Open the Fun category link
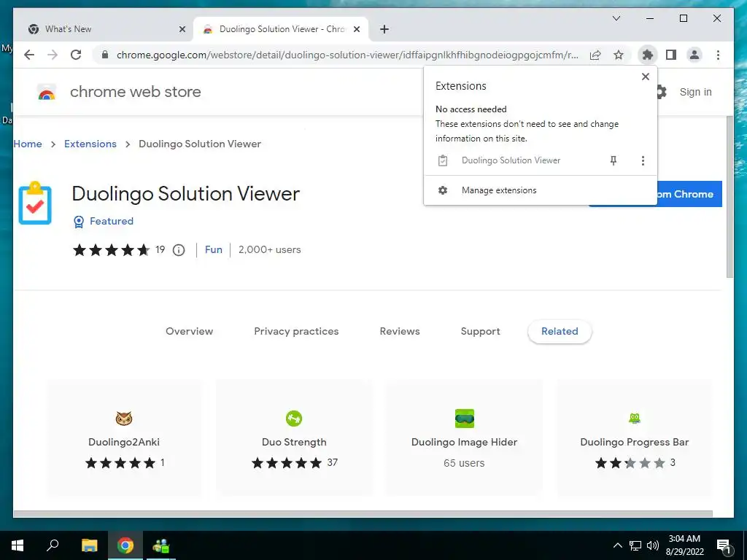Image resolution: width=747 pixels, height=560 pixels. click(214, 249)
